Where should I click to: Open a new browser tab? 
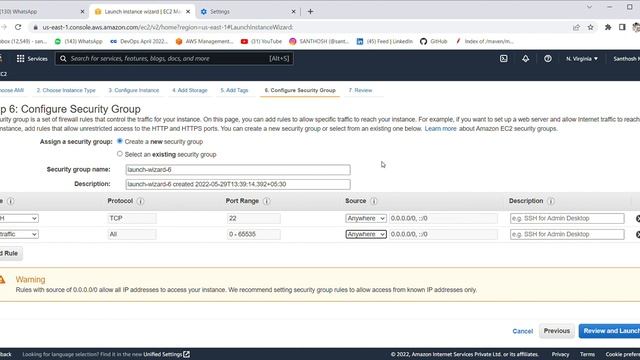tap(310, 11)
